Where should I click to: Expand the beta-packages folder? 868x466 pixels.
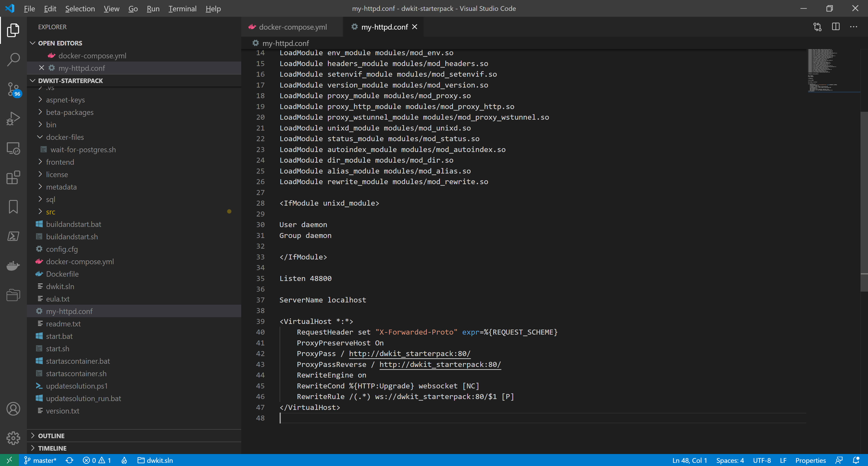tap(70, 112)
